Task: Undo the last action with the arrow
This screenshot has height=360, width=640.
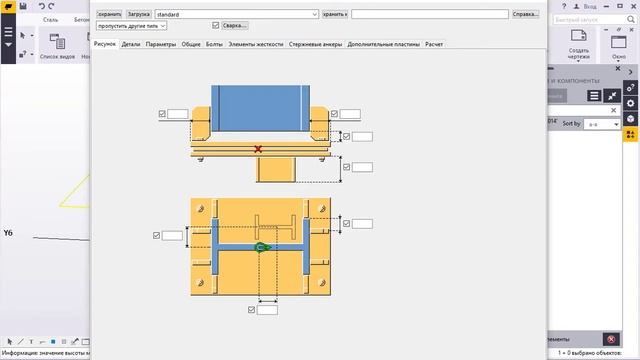Action: tap(41, 6)
